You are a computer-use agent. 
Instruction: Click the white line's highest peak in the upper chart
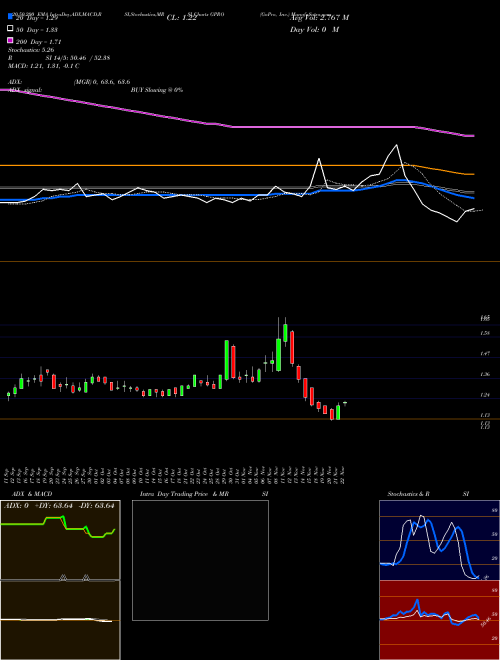[x=396, y=146]
